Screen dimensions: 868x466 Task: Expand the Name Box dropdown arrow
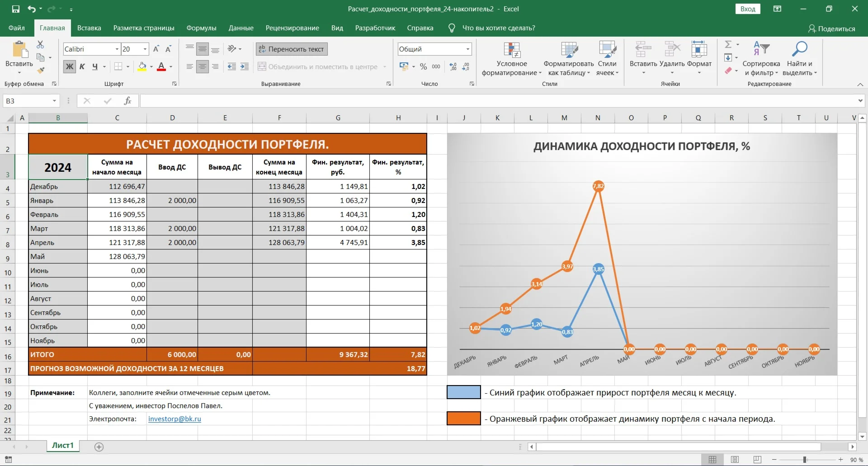click(54, 101)
